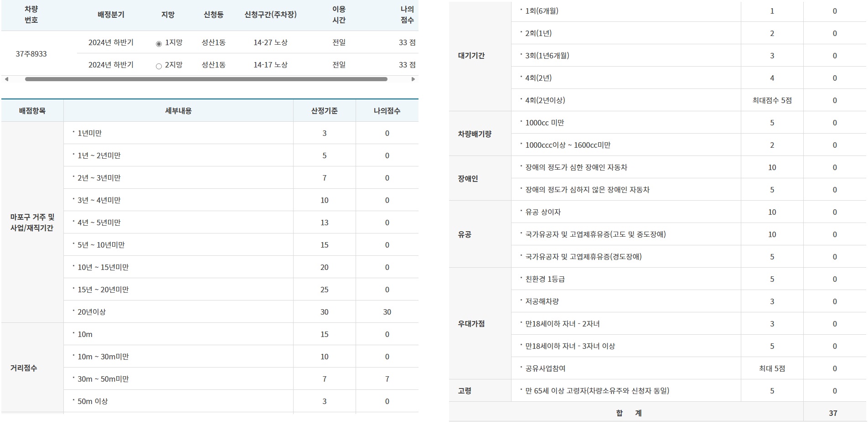Click the 신청구간(주차장) column header
Screen dimensions: 868x425
pos(270,15)
